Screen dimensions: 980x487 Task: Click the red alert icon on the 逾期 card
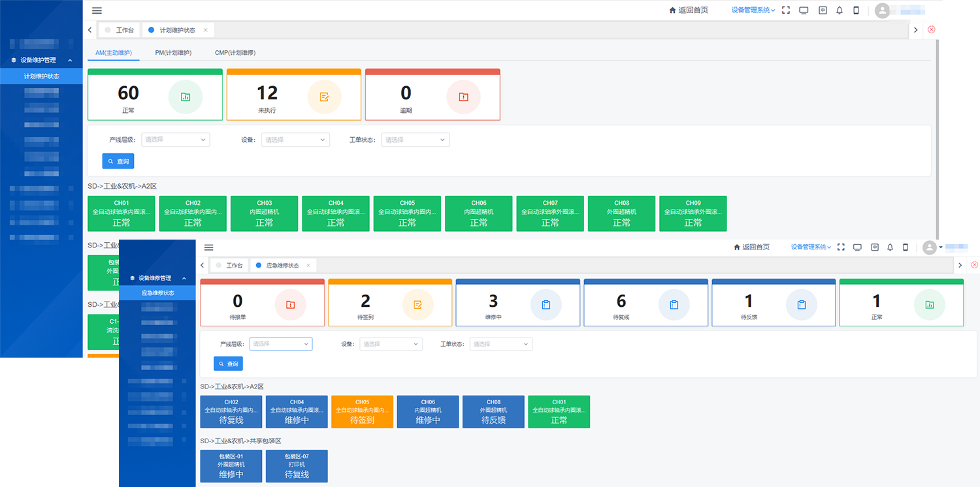click(x=463, y=97)
